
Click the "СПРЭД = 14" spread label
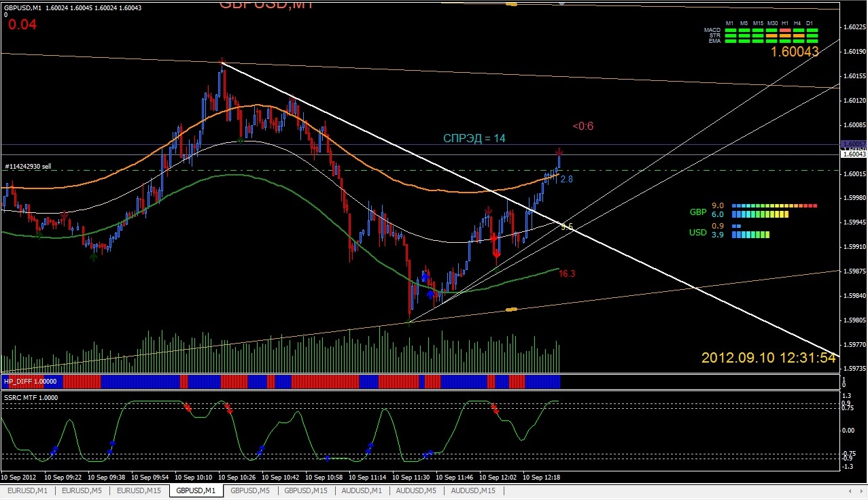tap(474, 138)
